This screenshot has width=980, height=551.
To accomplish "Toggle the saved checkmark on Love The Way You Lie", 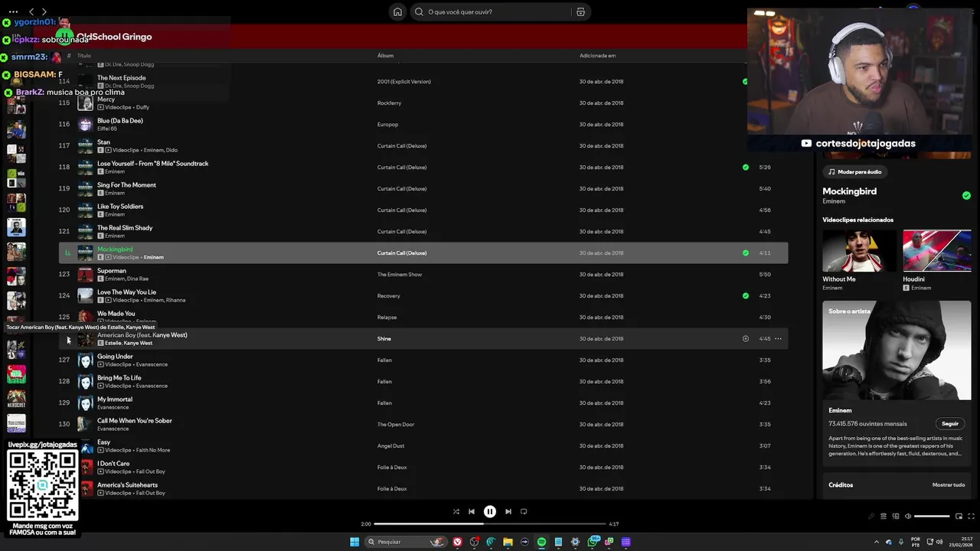I will pos(745,295).
